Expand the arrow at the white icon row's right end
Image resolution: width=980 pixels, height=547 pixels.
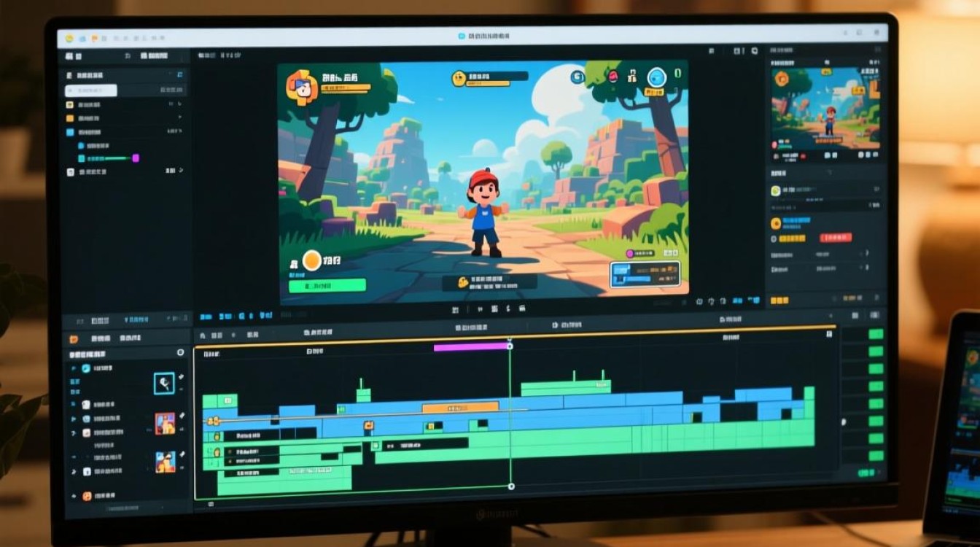180,171
